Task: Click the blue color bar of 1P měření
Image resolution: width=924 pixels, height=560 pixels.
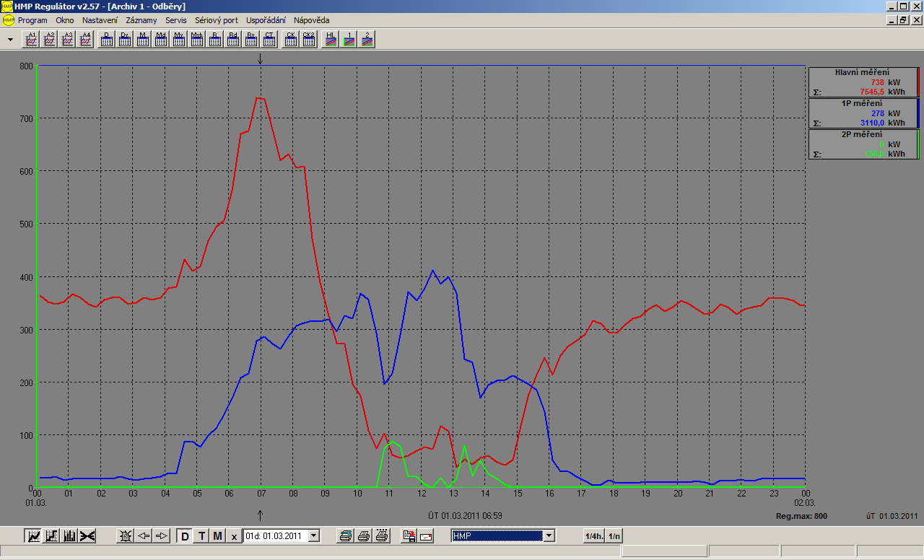Action: [x=917, y=113]
